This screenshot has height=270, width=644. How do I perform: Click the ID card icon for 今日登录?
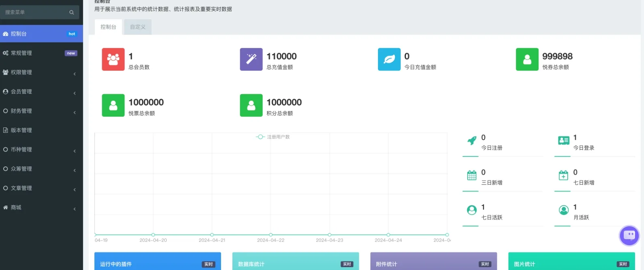tap(563, 141)
